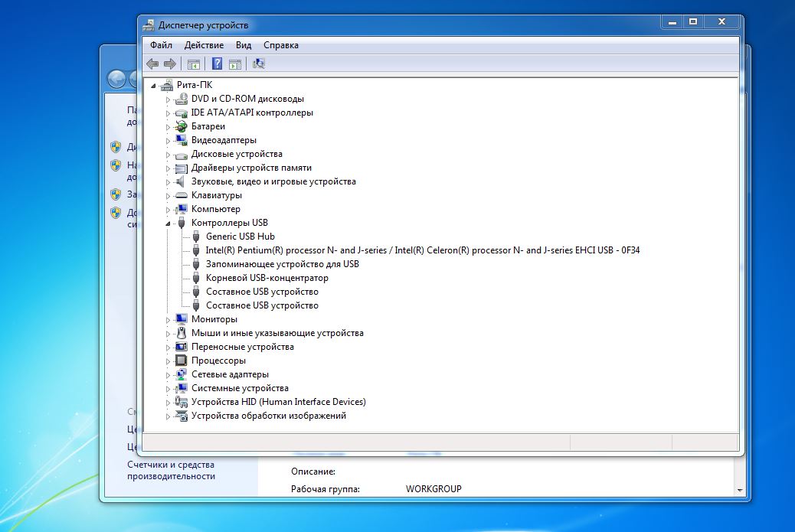
Task: Minimize the Диспетчер устройств window
Action: coord(672,21)
